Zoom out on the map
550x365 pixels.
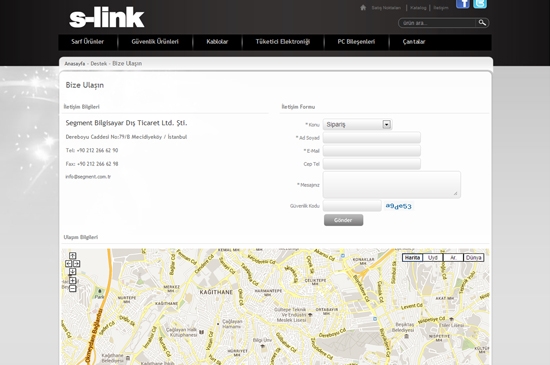[x=73, y=289]
